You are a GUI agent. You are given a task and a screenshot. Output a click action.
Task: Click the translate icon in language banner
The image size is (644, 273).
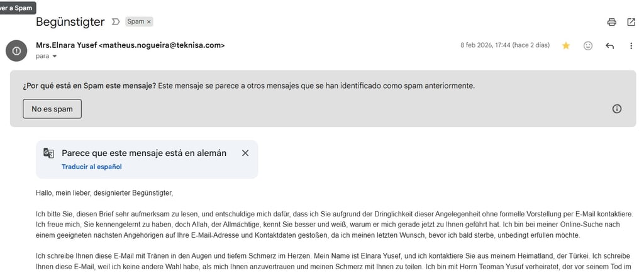click(49, 153)
